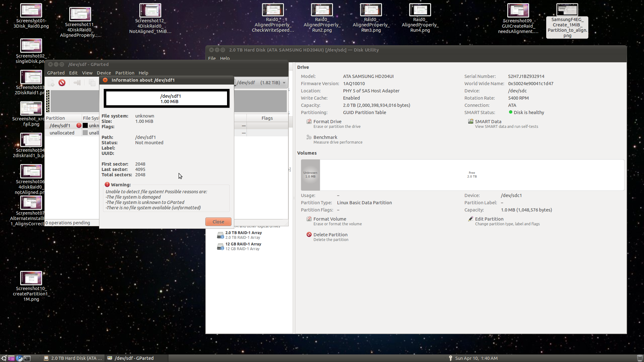This screenshot has height=362, width=644.
Task: Click Edit Partition in Disk Utility
Action: [x=504, y=221]
